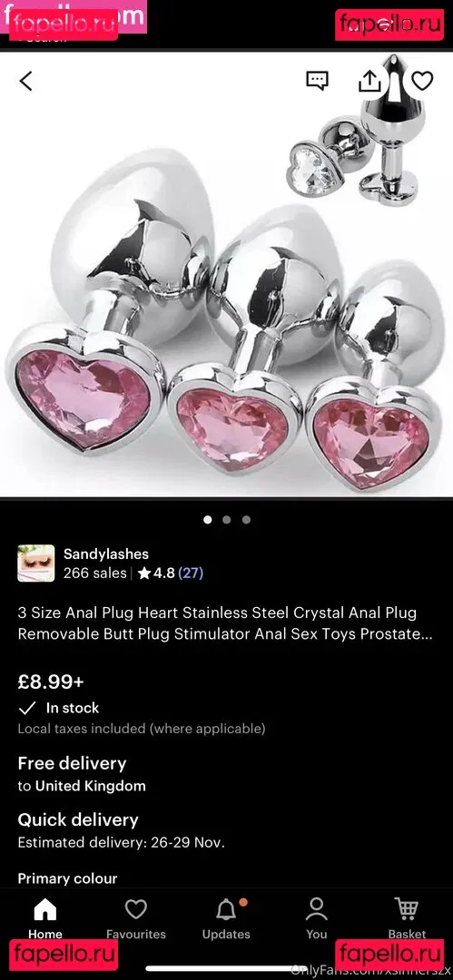The image size is (453, 980).
Task: Favourite this item with the heart icon
Action: coord(422,80)
